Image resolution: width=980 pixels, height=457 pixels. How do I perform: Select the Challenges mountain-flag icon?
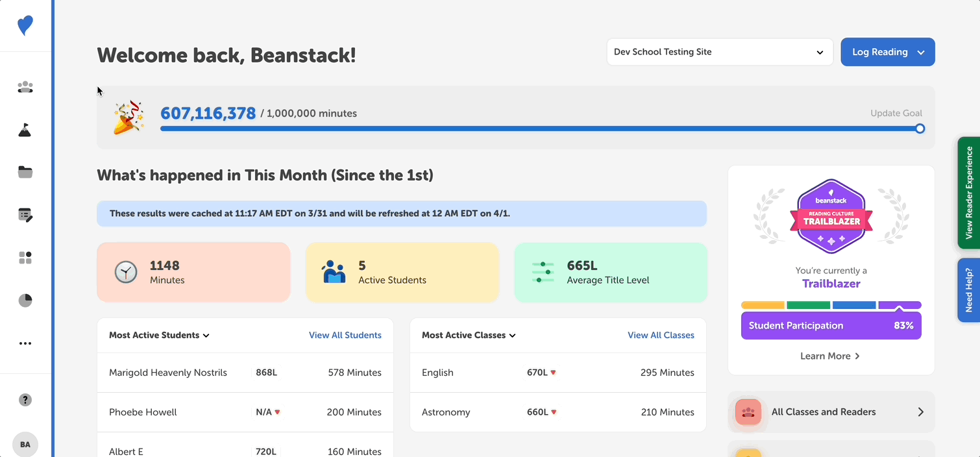pyautogui.click(x=25, y=129)
